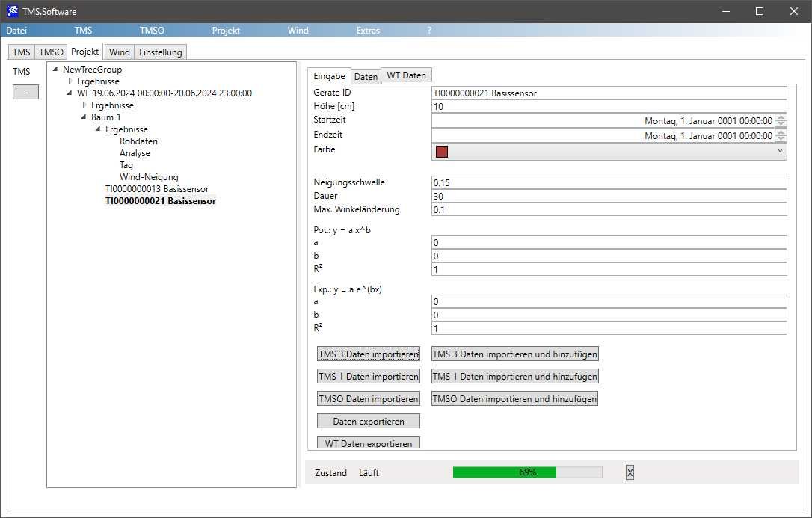Screen dimensions: 812x518
Task: Collapse the NewTreeGroup node
Action: 55,69
